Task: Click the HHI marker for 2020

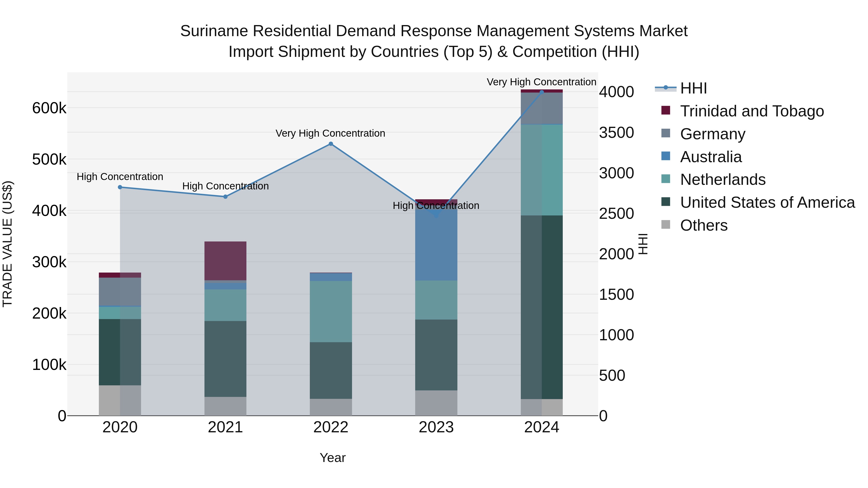Action: click(x=120, y=187)
